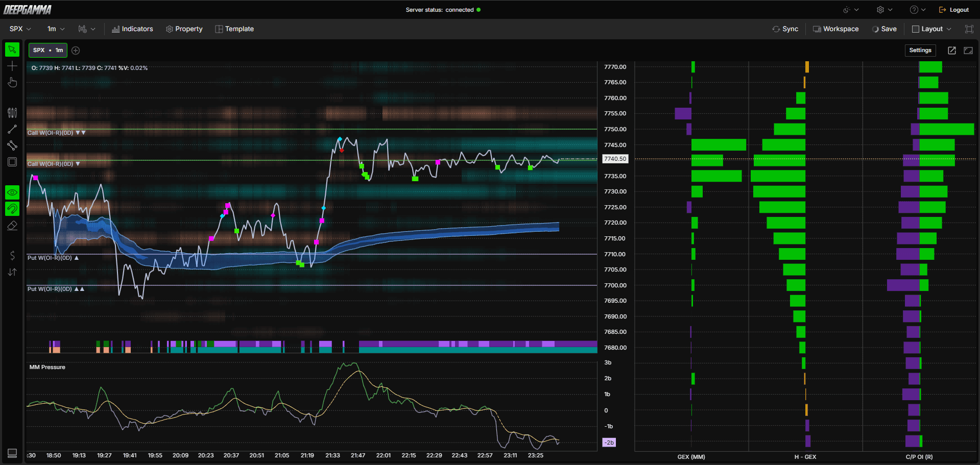Toggle drawings visibility with eye icon
Viewport: 980px width, 465px height.
pos(12,192)
